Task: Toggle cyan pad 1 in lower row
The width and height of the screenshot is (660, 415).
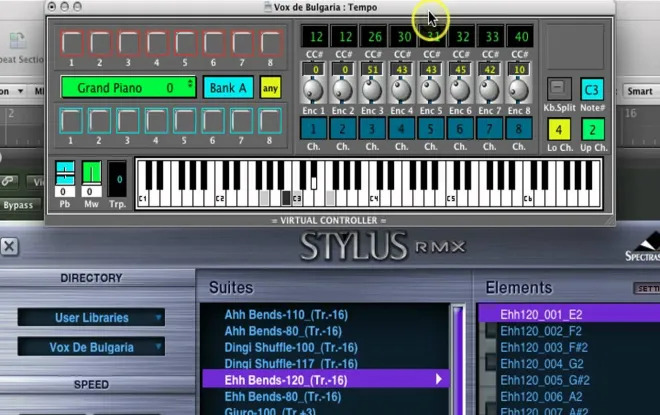Action: [x=71, y=121]
